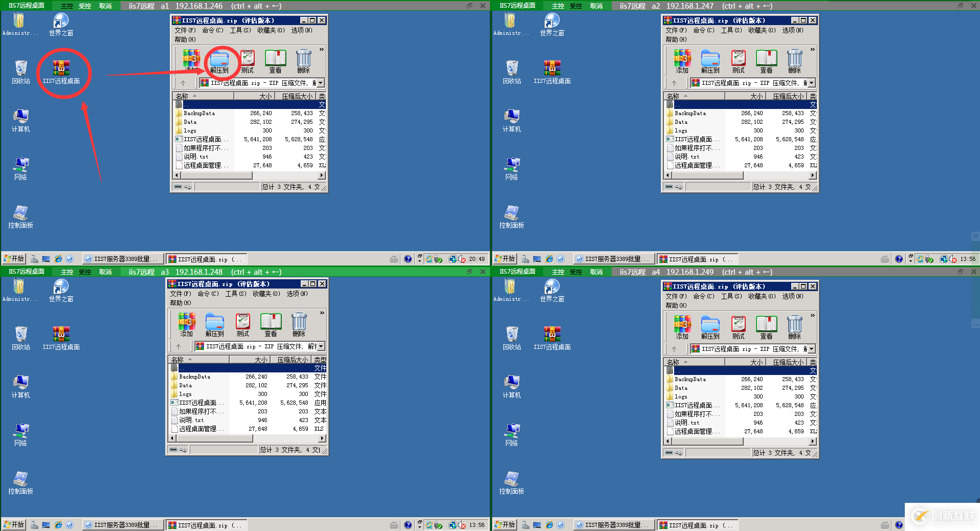Click a3 WinRAR file list horizontal scrollbar
The image size is (980, 531).
click(x=248, y=438)
